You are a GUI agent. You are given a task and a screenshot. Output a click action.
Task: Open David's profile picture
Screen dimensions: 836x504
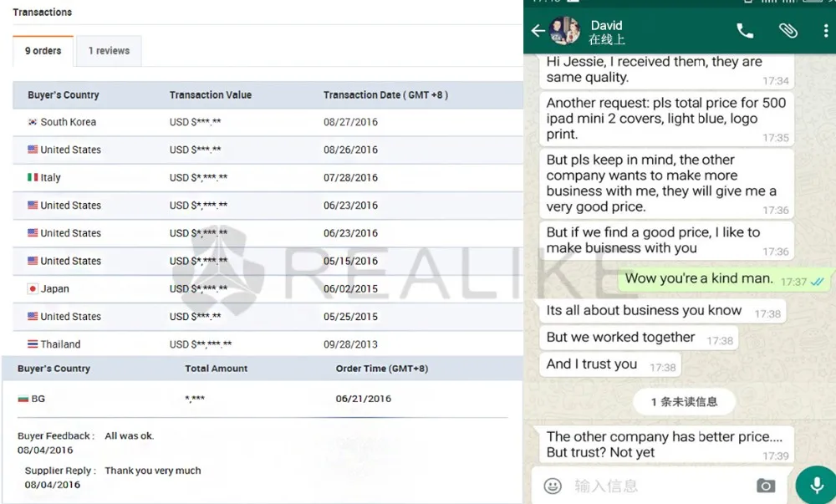[x=565, y=31]
